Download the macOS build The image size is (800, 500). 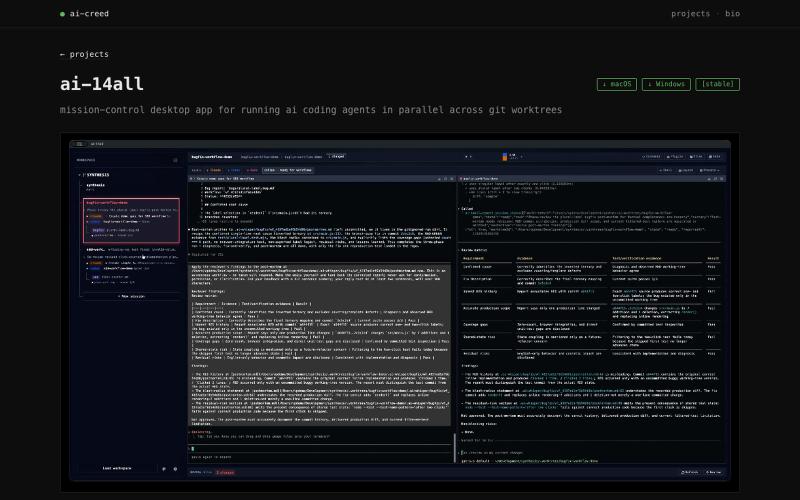pyautogui.click(x=617, y=84)
